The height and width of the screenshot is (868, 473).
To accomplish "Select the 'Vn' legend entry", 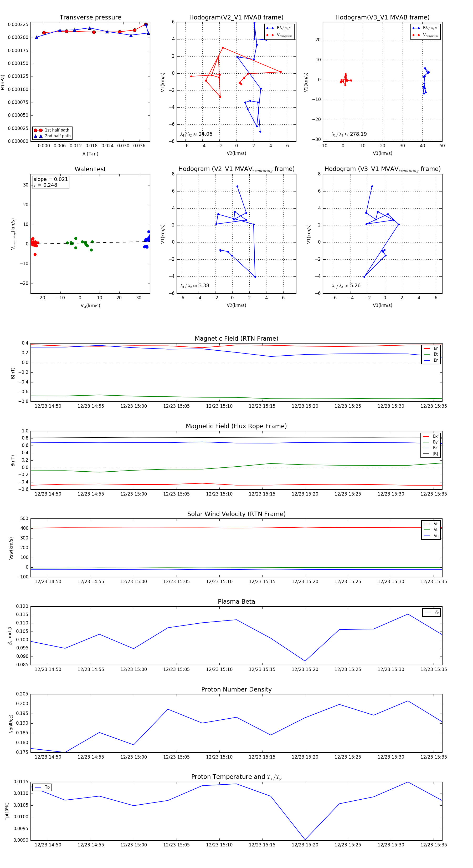I will point(431,536).
